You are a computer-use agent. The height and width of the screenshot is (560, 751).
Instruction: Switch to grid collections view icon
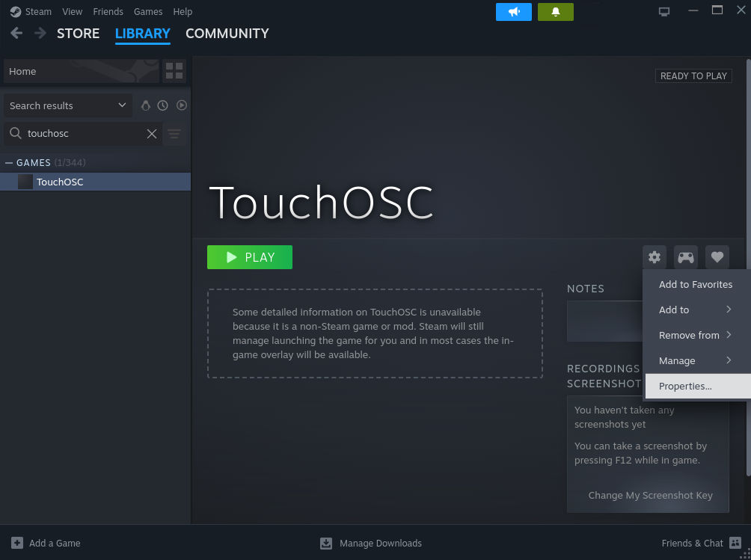tap(174, 71)
